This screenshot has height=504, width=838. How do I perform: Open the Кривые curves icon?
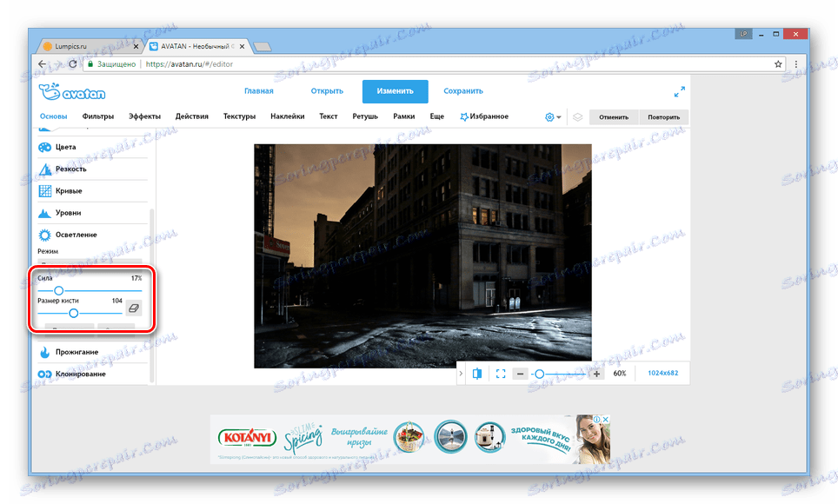pos(45,191)
